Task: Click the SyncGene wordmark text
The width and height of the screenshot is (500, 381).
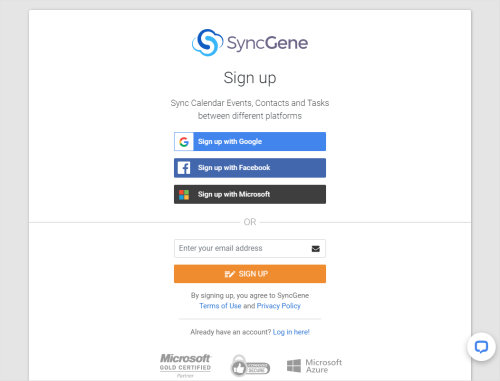Action: click(x=267, y=43)
